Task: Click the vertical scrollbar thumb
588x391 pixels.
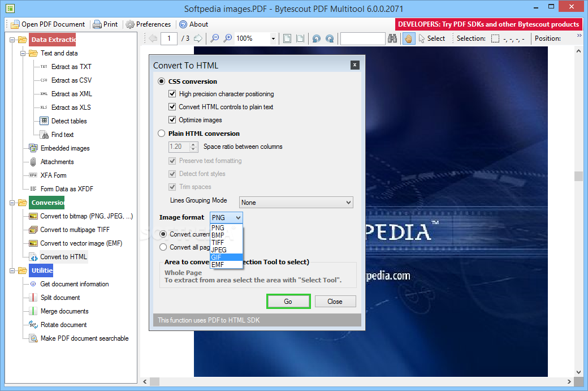Action: point(578,177)
